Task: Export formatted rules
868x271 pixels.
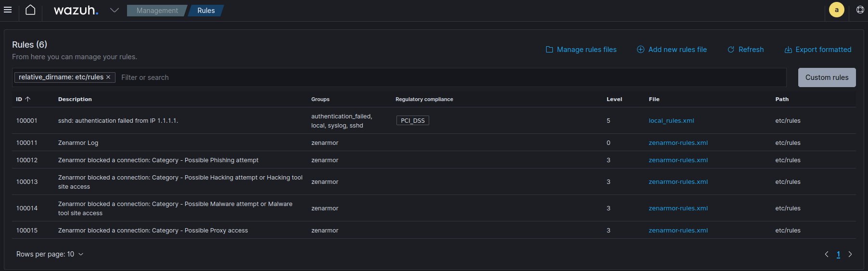Action: [x=817, y=50]
